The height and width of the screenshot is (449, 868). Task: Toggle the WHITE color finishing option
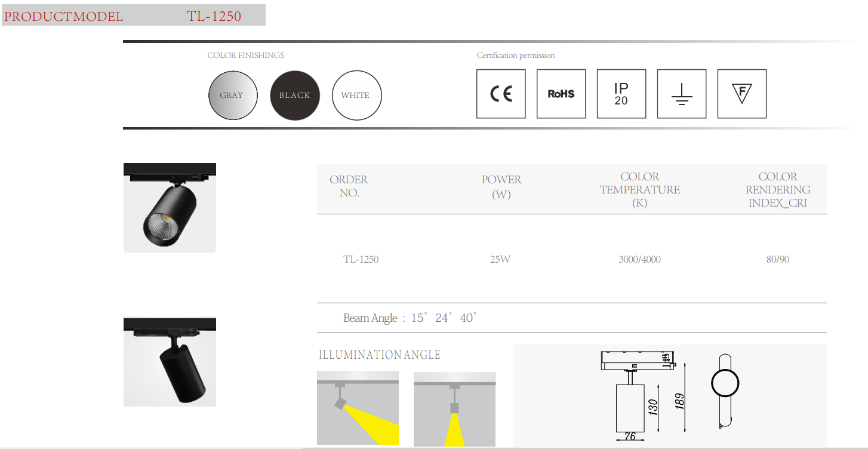tap(356, 95)
